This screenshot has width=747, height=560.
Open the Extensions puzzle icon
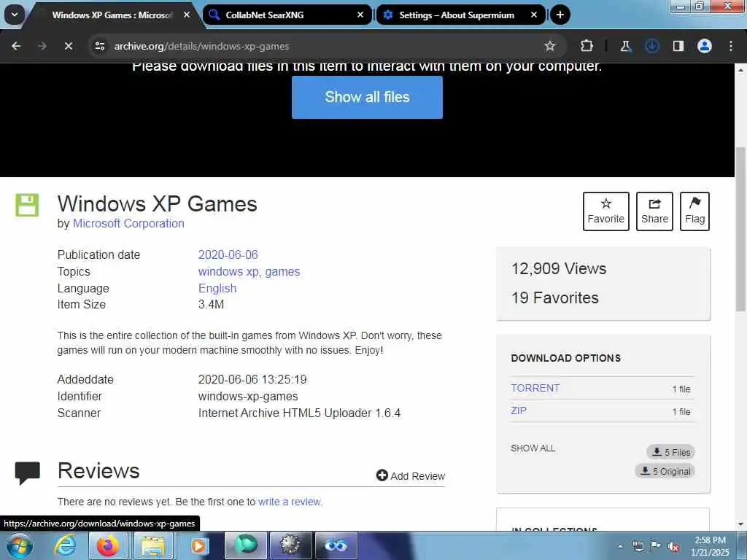pyautogui.click(x=587, y=46)
